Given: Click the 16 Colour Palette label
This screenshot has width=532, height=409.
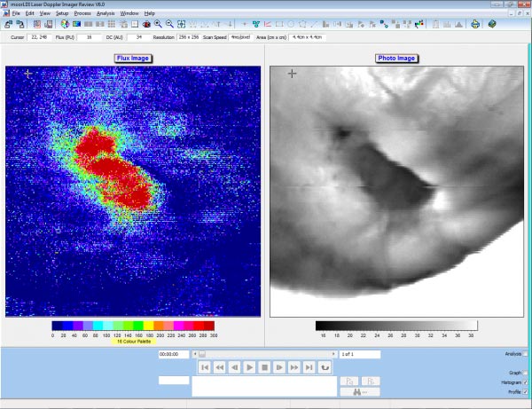Looking at the screenshot, I should pyautogui.click(x=133, y=342).
